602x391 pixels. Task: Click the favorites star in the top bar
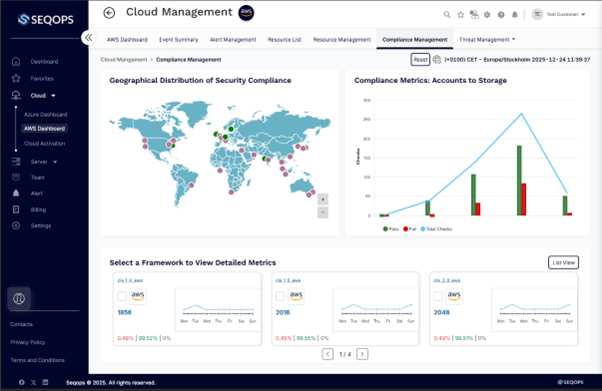[460, 15]
